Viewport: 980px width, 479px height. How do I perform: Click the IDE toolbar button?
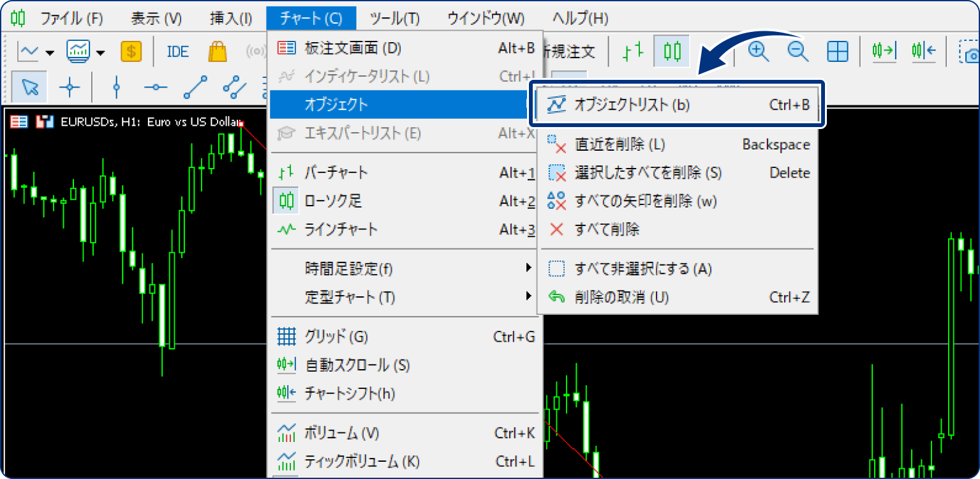[177, 51]
